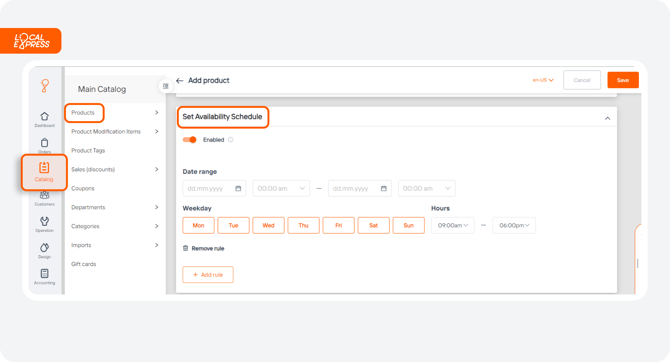Click the Save button

tap(623, 80)
